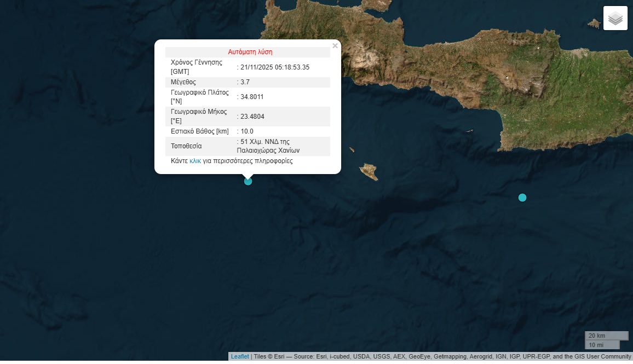Select the earthquake marker south of eastern Crete
Screen dimensions: 633x364
(522, 198)
